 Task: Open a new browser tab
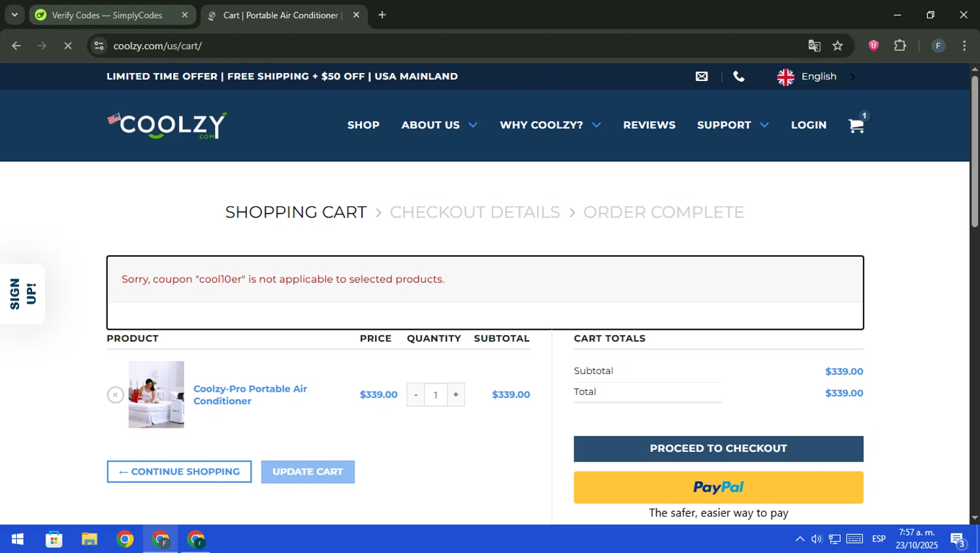coord(382,15)
